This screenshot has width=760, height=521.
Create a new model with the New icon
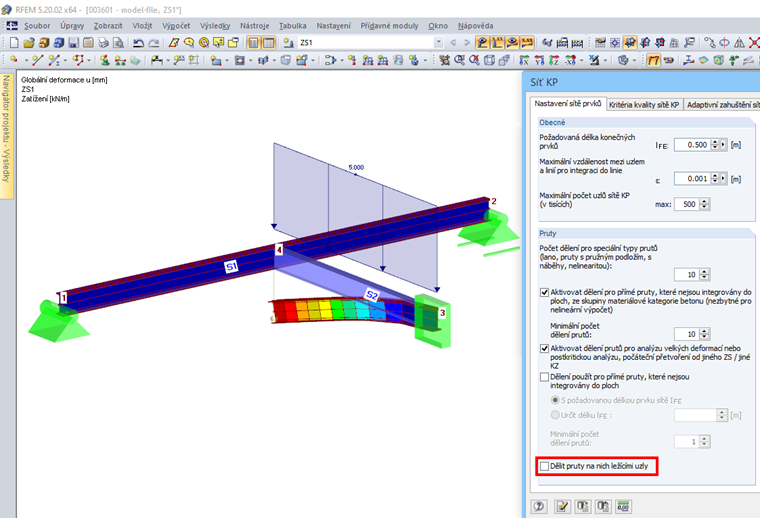tap(14, 43)
